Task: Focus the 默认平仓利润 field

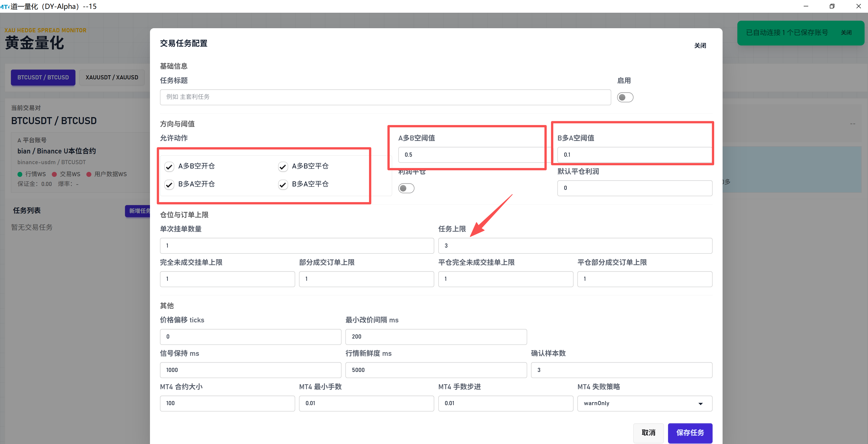Action: click(x=634, y=188)
